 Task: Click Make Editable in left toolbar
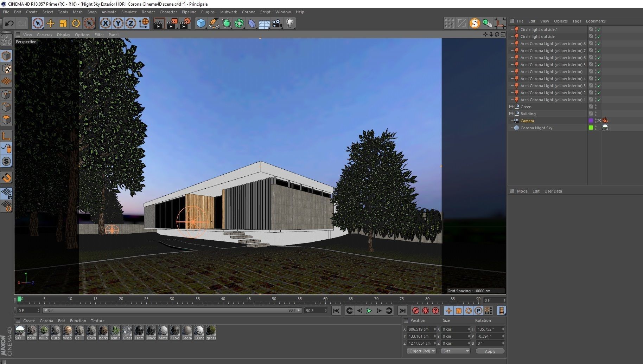click(x=6, y=40)
